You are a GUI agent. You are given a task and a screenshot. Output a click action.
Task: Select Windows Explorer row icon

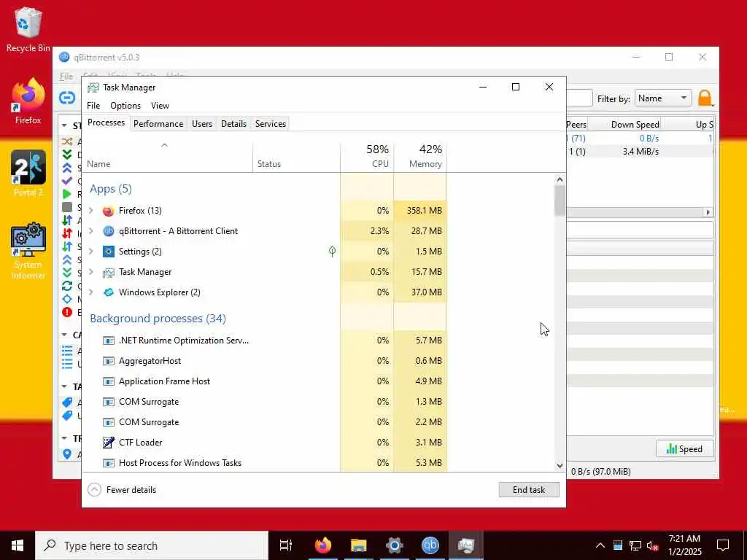[x=109, y=292]
